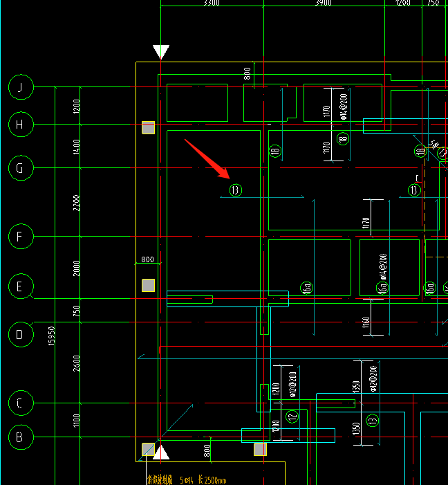Pick the axis bubble labeled C
The image size is (448, 485).
pyautogui.click(x=21, y=403)
